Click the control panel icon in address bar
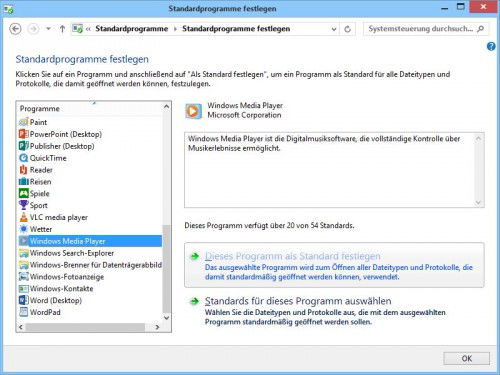 coord(77,29)
